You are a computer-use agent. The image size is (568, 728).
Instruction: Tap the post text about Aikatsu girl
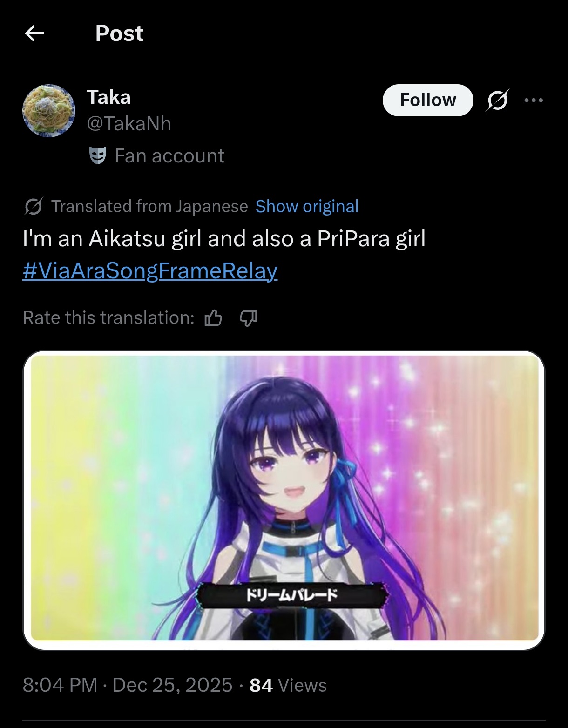pos(224,239)
